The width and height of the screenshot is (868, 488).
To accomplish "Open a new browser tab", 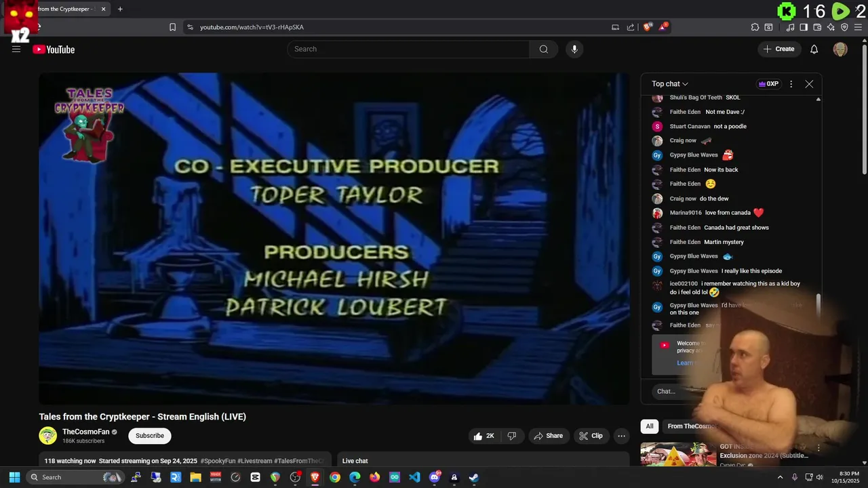I will [120, 9].
